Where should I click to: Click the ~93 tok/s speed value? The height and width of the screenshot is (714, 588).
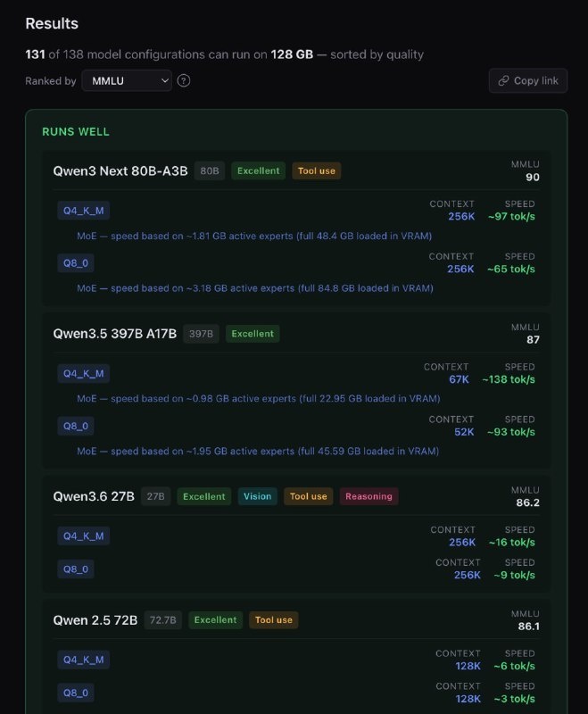coord(510,432)
